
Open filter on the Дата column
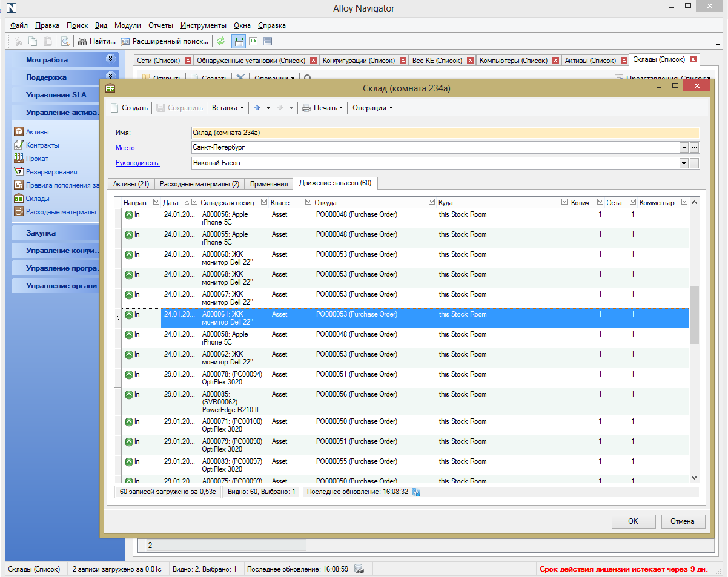pos(194,202)
